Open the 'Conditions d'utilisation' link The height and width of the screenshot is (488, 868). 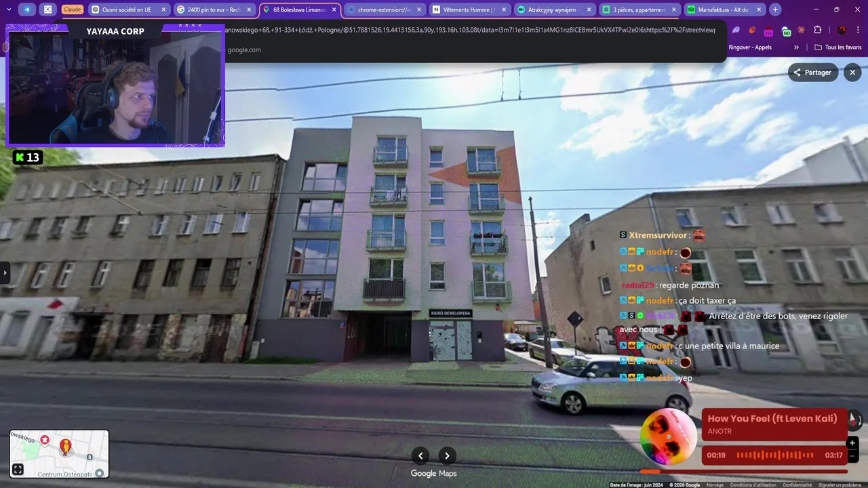coord(753,485)
